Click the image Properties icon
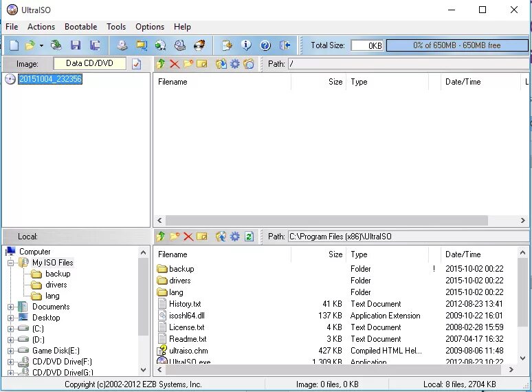Viewport: 532px width, 392px height. 227,45
